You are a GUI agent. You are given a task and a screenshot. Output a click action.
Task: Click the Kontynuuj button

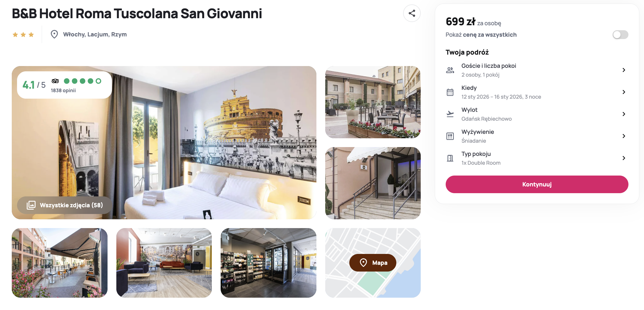[x=537, y=184]
